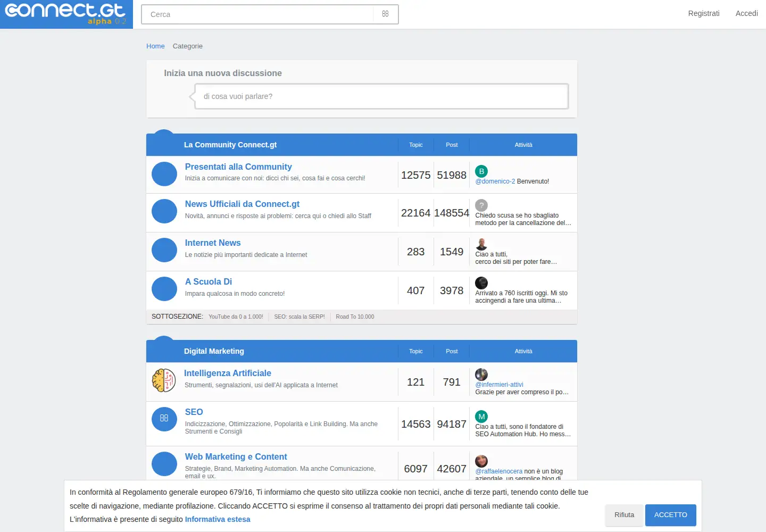The height and width of the screenshot is (532, 766).
Task: Click the Web Marketing e Content circle icon
Action: [164, 464]
